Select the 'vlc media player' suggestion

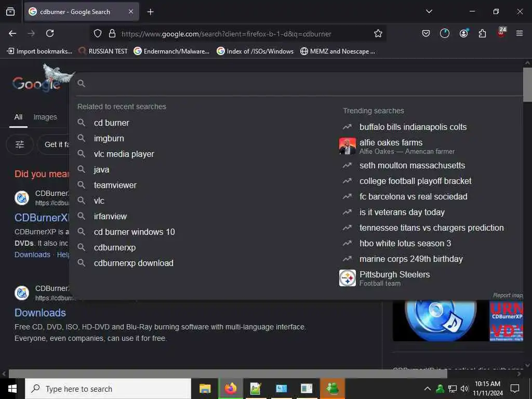[124, 154]
